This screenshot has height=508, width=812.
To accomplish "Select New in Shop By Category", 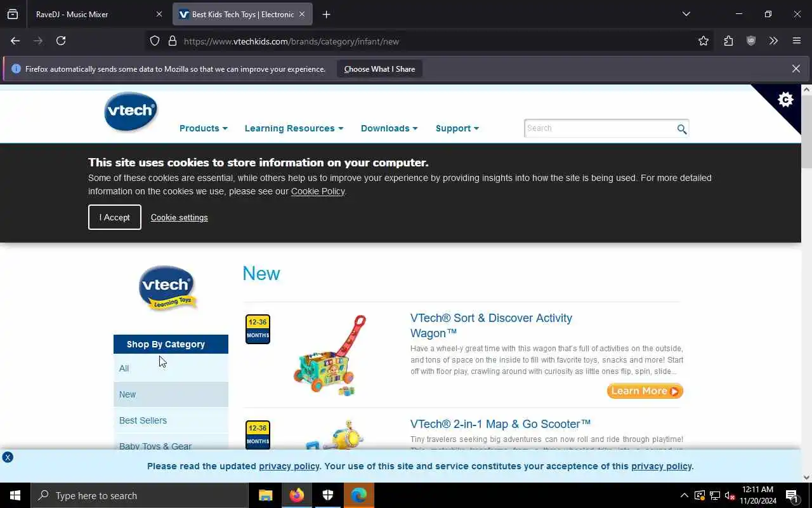I will click(171, 394).
